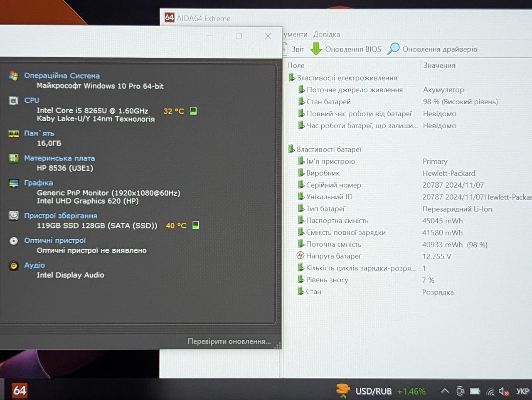Click the icon beside Стан батарей row
Viewport: 532px width, 400px height.
pyautogui.click(x=301, y=101)
